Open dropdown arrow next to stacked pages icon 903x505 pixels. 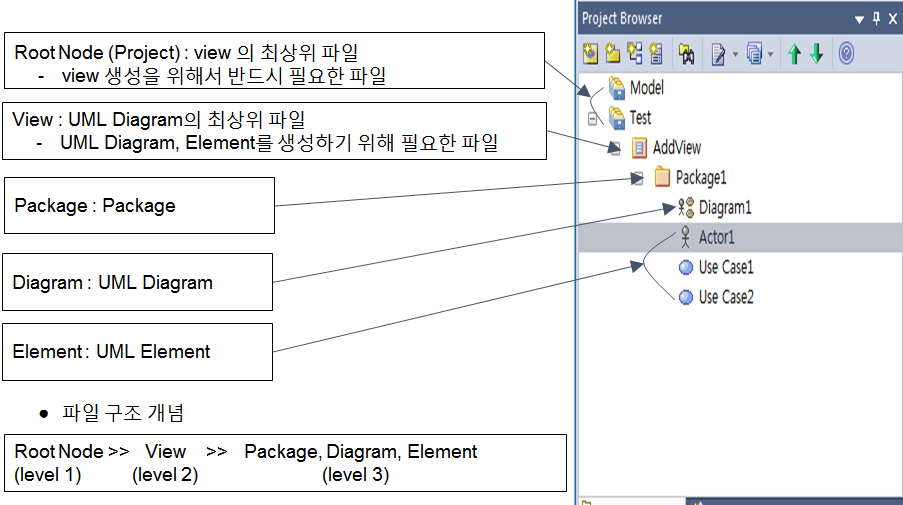tap(771, 55)
